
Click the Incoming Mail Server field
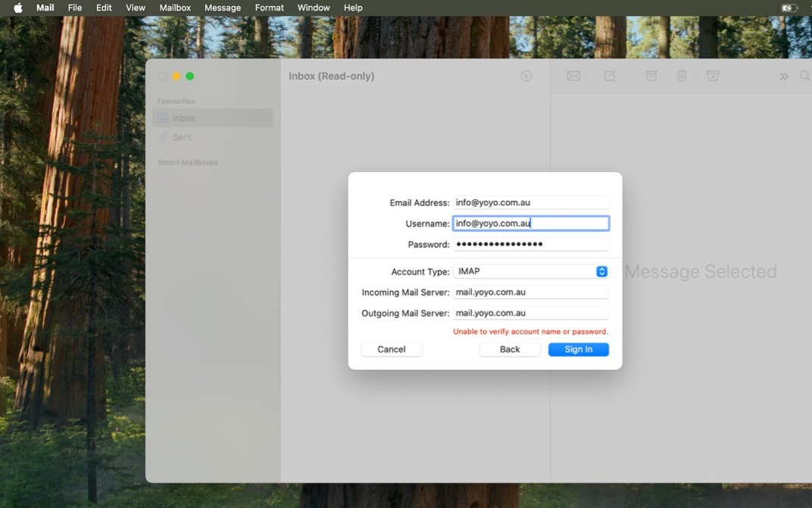[531, 293]
